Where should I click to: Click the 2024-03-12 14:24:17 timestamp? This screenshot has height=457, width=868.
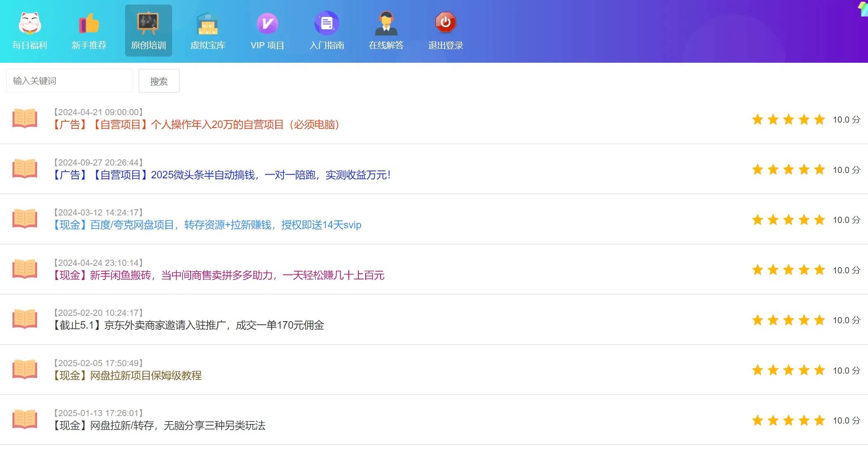click(98, 213)
